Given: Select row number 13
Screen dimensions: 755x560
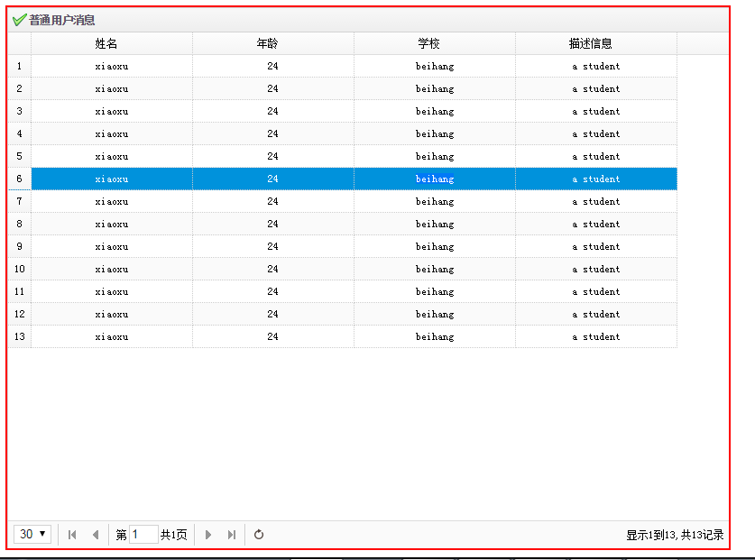Looking at the screenshot, I should [19, 336].
